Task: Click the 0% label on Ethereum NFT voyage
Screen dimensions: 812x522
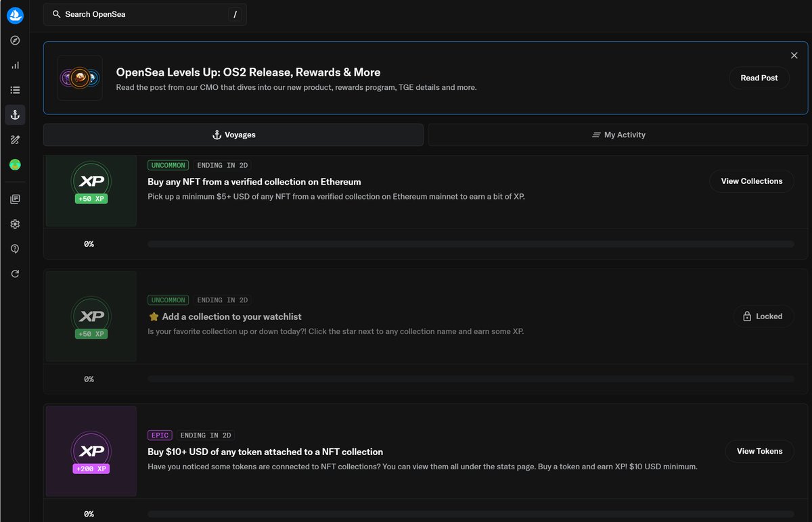Action: tap(89, 244)
